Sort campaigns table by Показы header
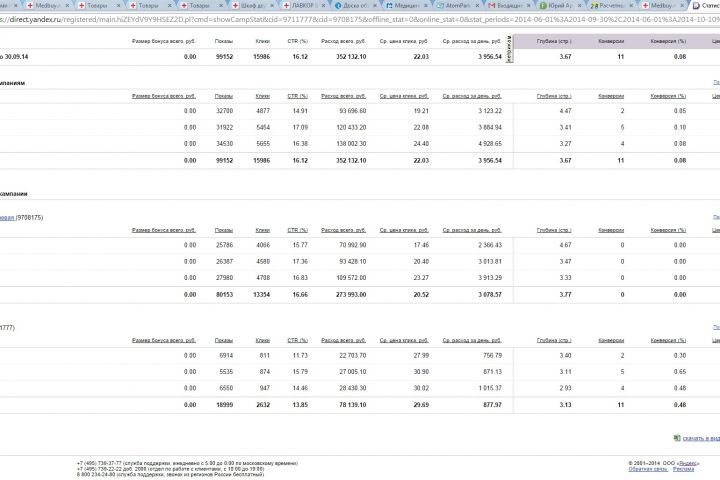The width and height of the screenshot is (720, 480). (x=224, y=96)
